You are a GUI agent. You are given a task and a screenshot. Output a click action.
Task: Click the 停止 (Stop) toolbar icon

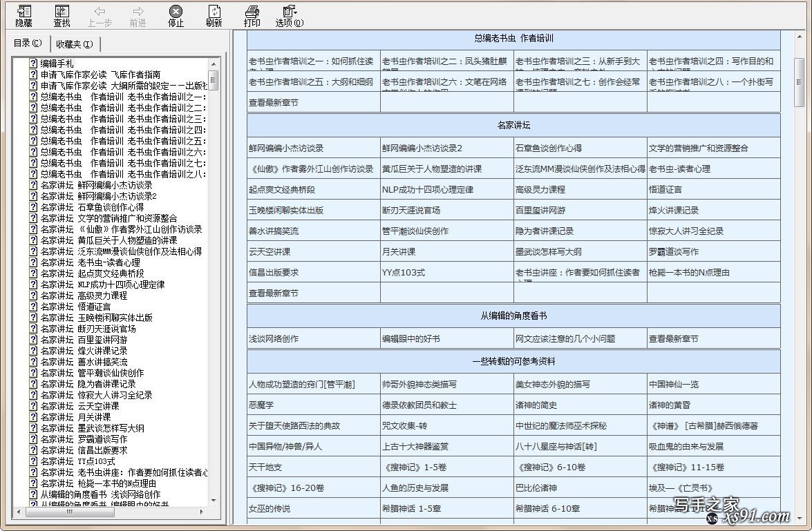(176, 11)
